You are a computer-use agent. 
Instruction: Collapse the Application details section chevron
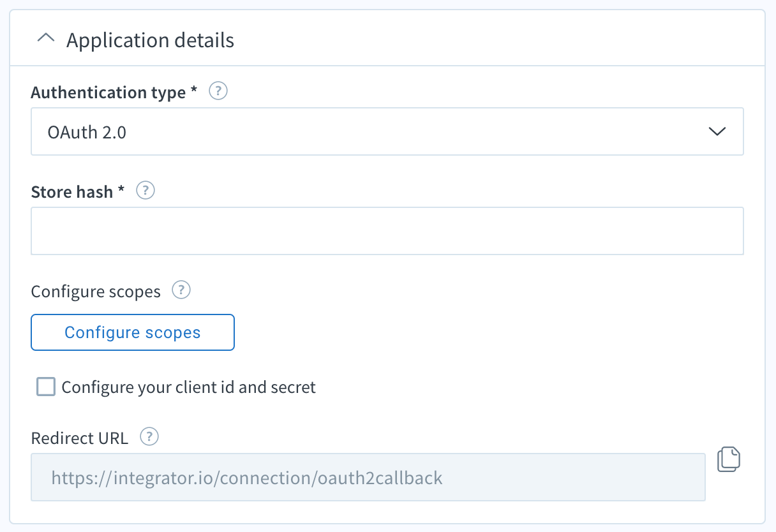click(46, 40)
